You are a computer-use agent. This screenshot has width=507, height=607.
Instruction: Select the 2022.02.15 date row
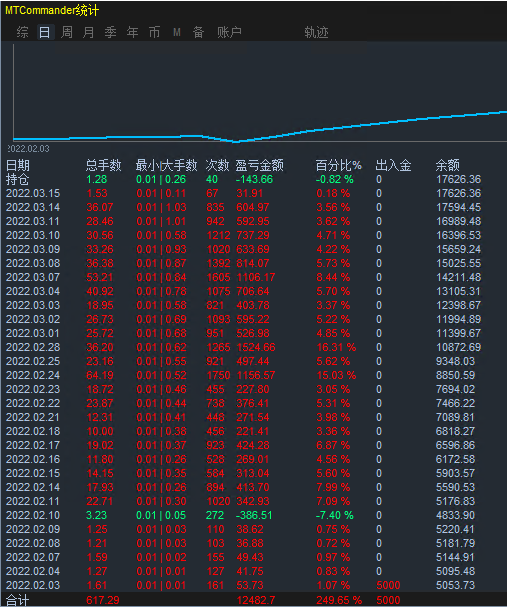(x=33, y=473)
